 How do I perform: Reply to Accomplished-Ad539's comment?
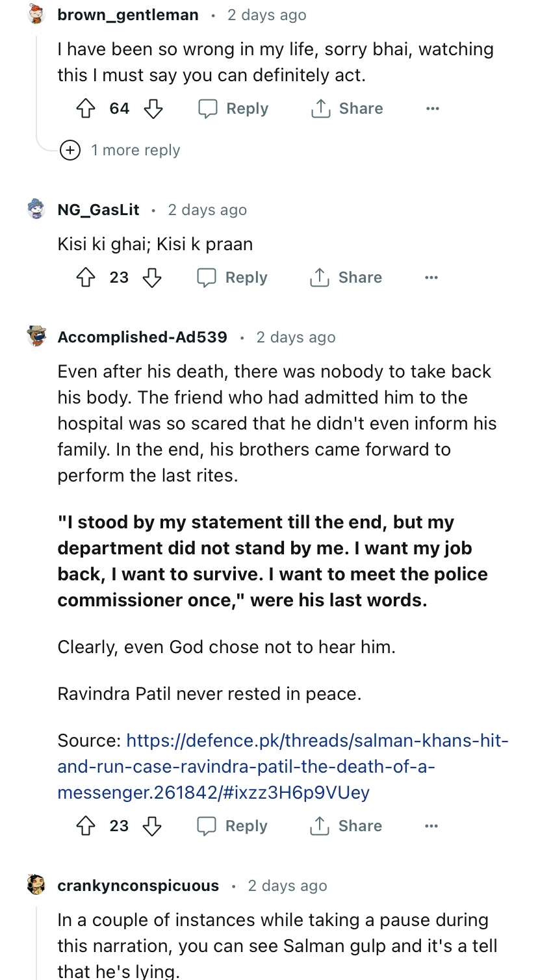[233, 826]
